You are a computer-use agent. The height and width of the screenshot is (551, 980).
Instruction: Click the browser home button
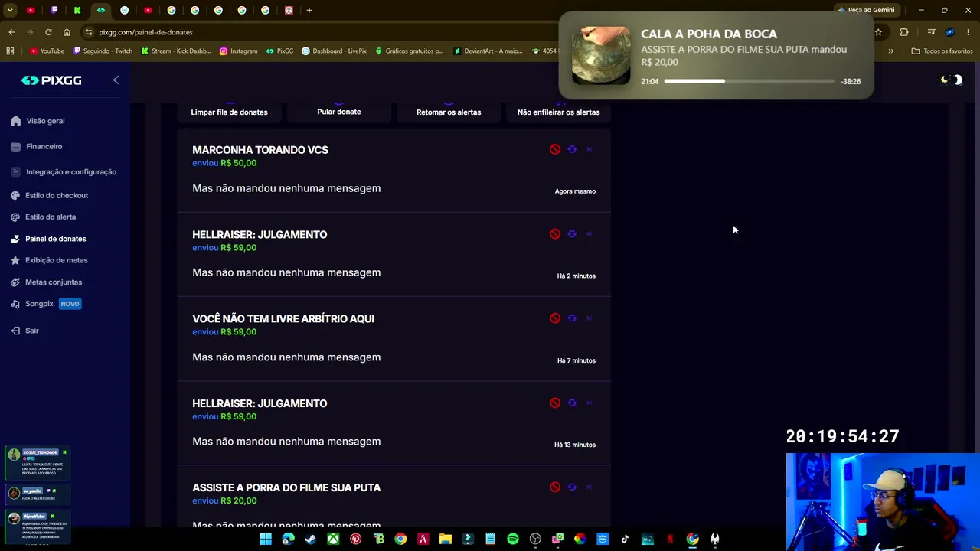67,32
